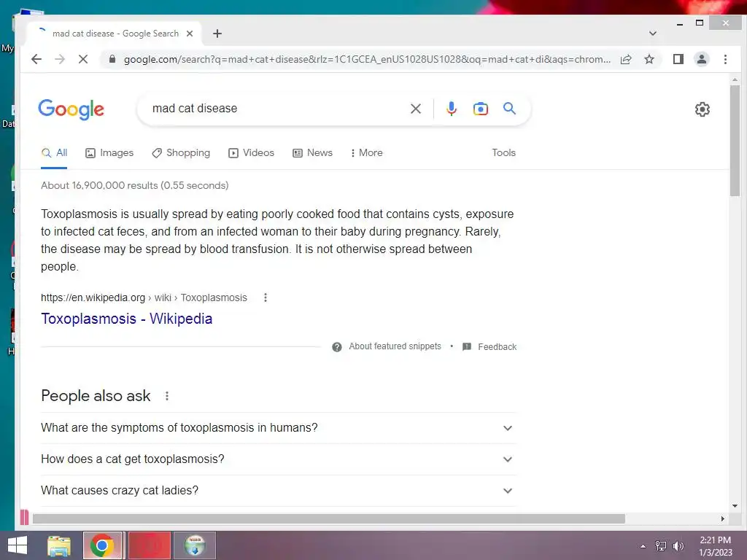
Task: Click the Feedback link text
Action: (x=498, y=346)
